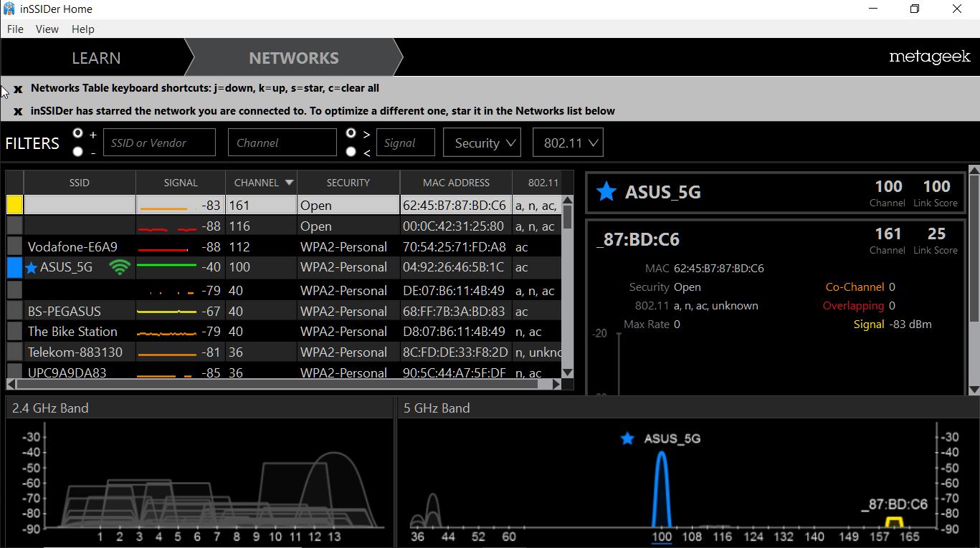Click the networks table scroll down arrow

tap(568, 372)
